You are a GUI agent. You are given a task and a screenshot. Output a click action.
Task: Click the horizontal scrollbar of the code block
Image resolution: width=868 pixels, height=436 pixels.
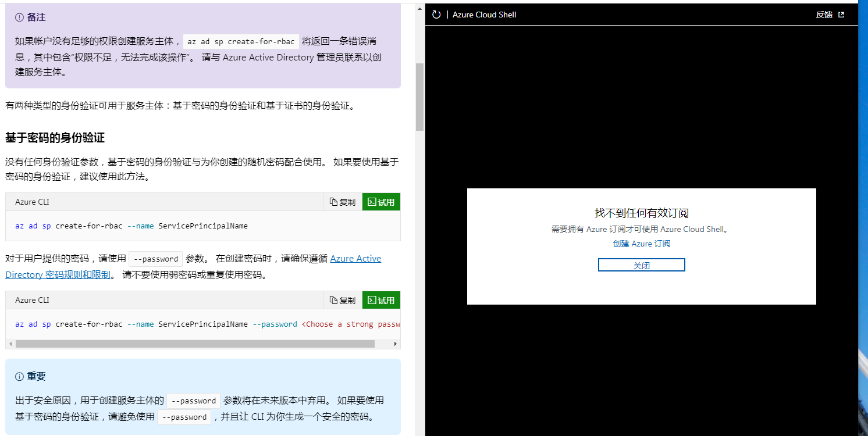(195, 344)
